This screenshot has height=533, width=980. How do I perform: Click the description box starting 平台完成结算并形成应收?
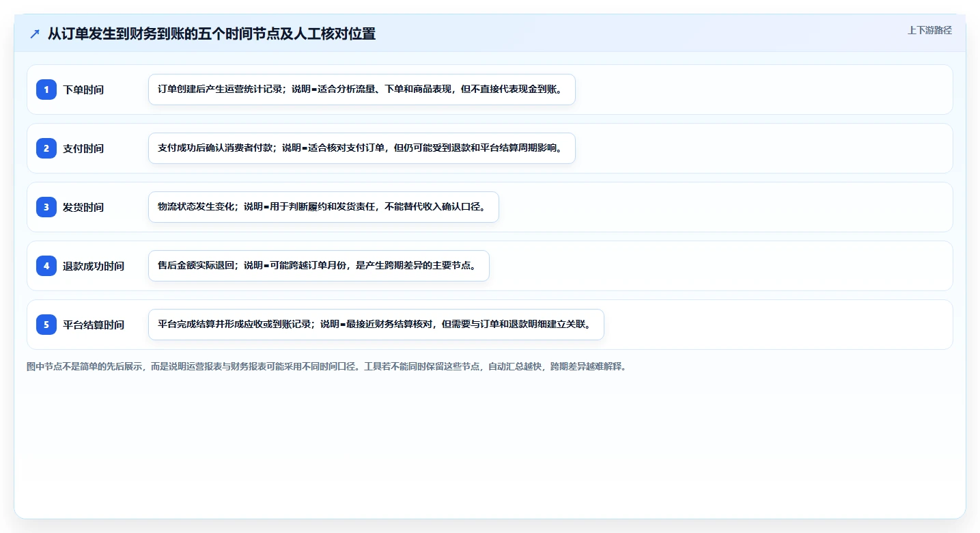pyautogui.click(x=376, y=325)
